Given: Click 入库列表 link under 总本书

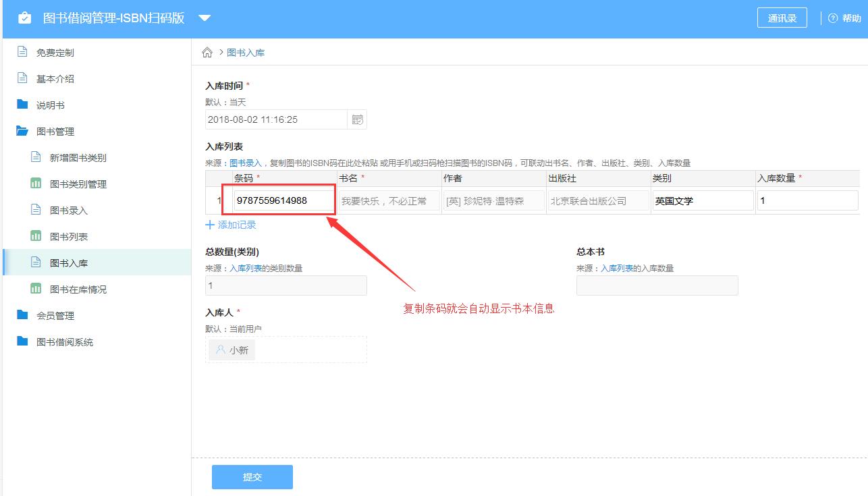Looking at the screenshot, I should point(617,269).
